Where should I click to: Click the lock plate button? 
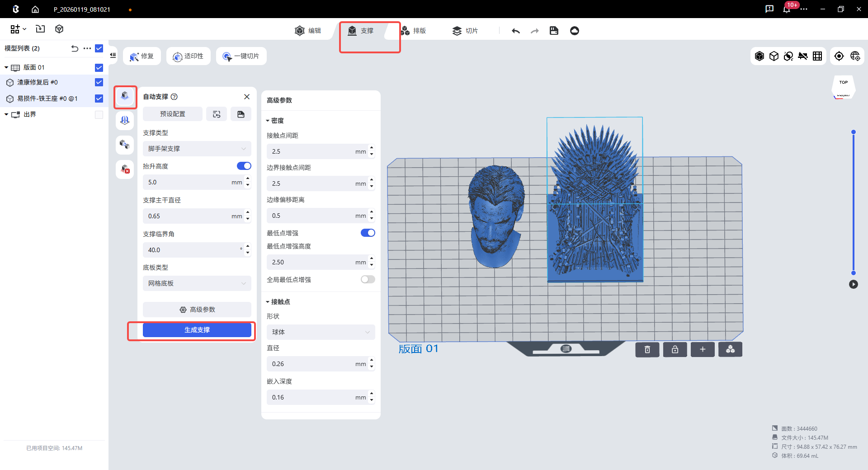(675, 349)
